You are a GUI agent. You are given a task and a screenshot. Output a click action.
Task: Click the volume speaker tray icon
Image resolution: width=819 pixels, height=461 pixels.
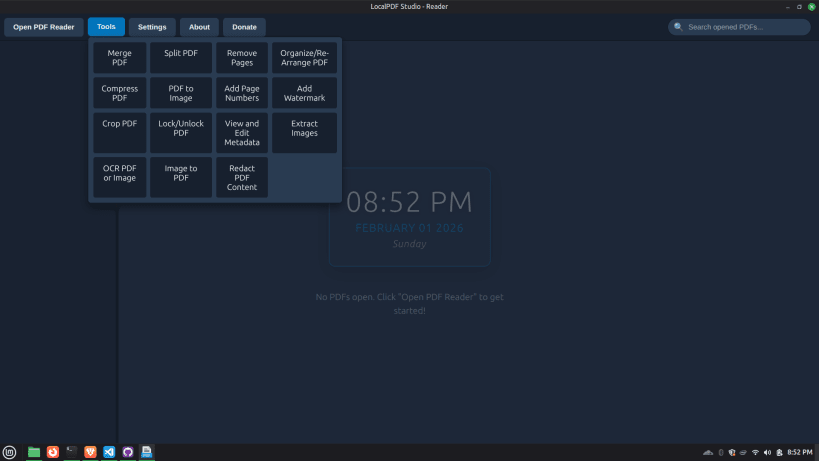point(767,453)
